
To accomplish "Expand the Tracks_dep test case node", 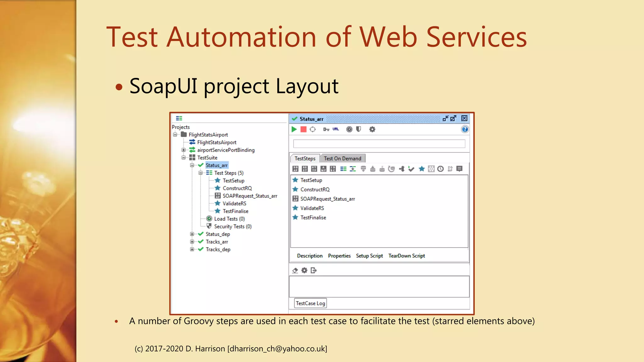I will click(192, 249).
